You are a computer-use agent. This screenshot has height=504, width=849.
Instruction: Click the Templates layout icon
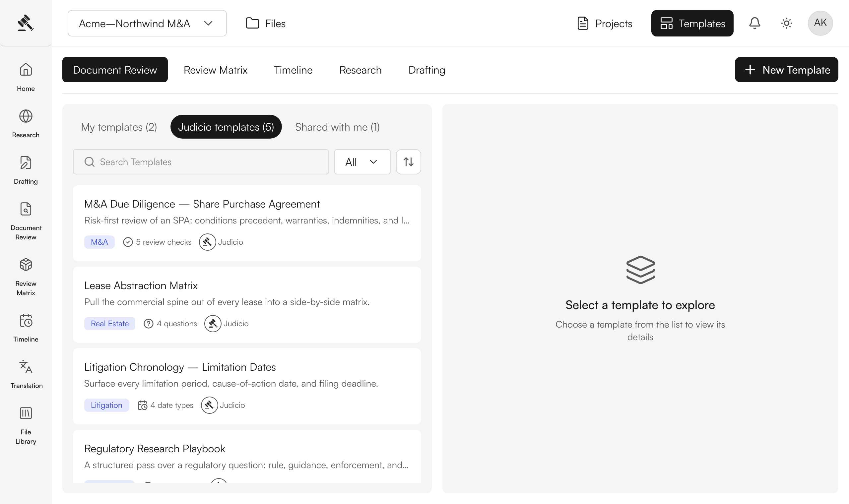[666, 23]
